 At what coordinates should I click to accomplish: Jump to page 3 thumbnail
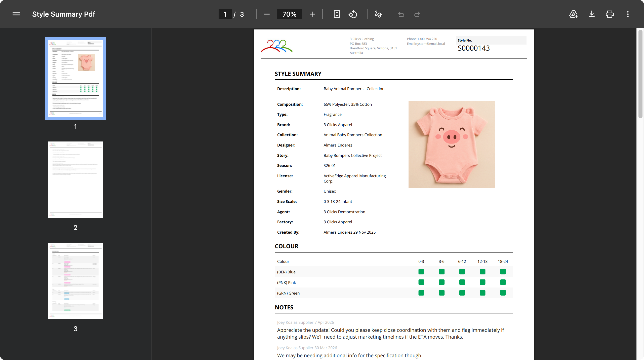tap(75, 281)
